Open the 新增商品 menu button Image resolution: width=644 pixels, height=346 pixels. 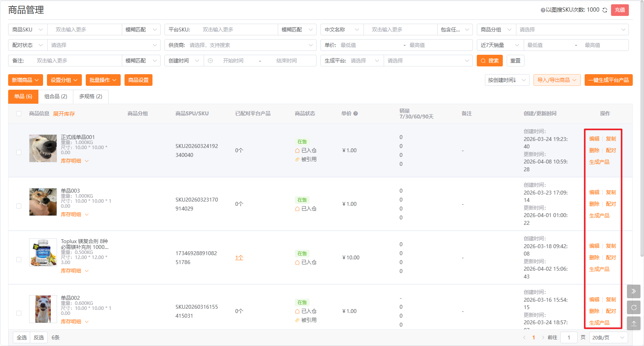pyautogui.click(x=26, y=80)
